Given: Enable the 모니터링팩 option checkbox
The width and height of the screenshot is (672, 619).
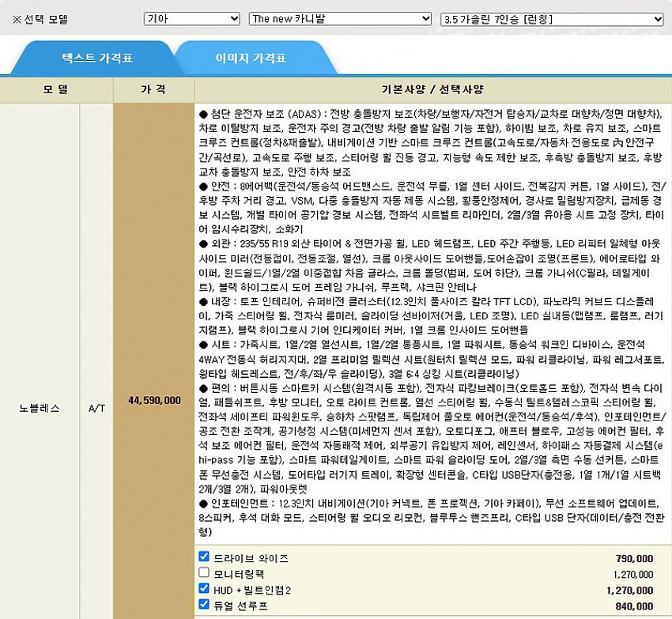Looking at the screenshot, I should pos(205,572).
